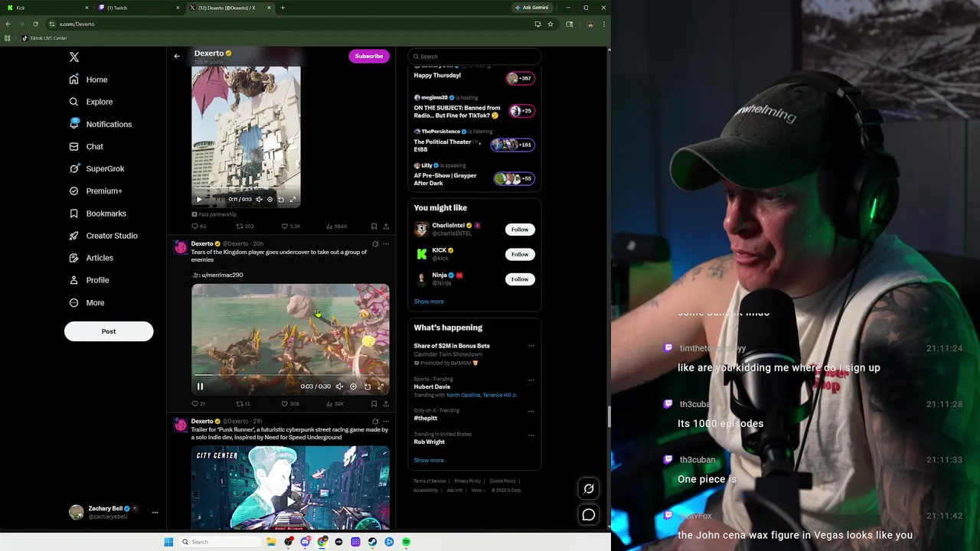The width and height of the screenshot is (980, 551).
Task: Open Bookmarks in the sidebar
Action: click(x=97, y=214)
